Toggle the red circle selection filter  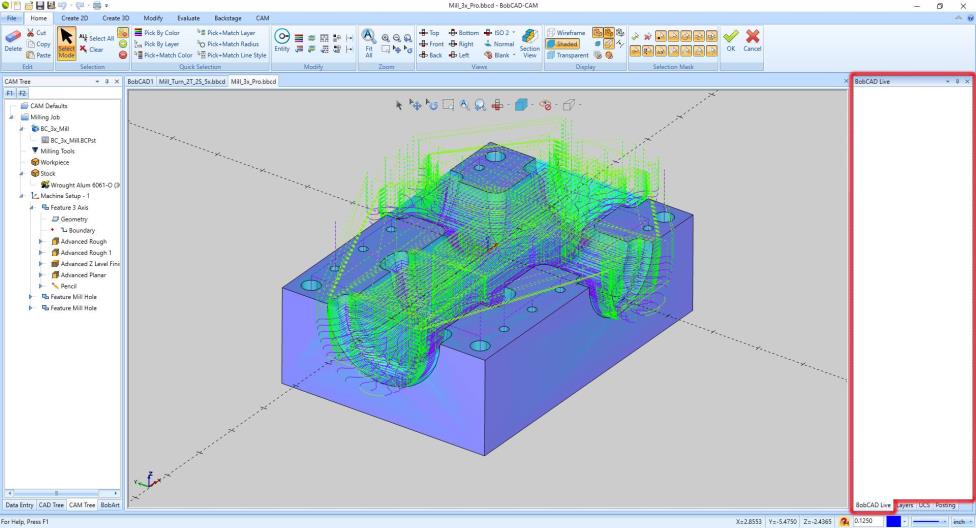(123, 55)
